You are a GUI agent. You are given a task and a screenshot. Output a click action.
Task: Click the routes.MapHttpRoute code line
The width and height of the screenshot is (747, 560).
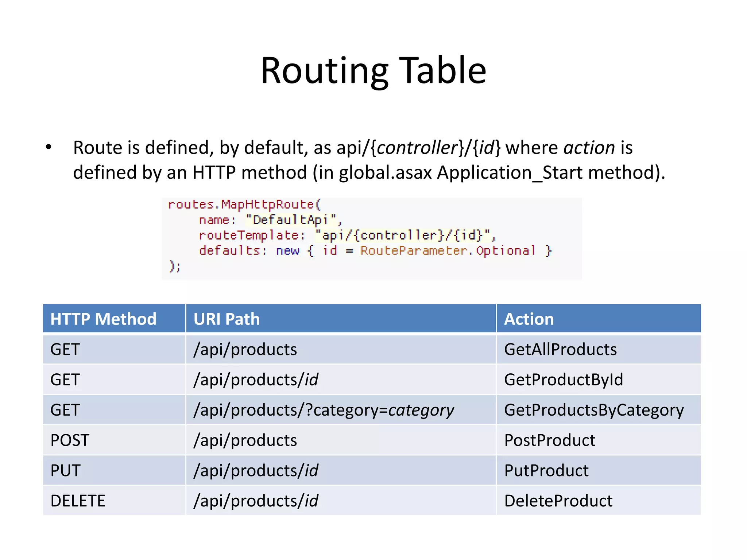(244, 205)
